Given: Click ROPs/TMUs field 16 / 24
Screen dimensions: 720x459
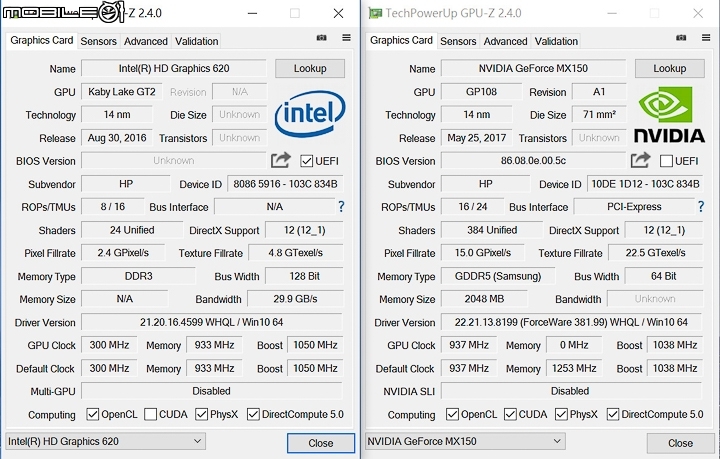Looking at the screenshot, I should (472, 207).
